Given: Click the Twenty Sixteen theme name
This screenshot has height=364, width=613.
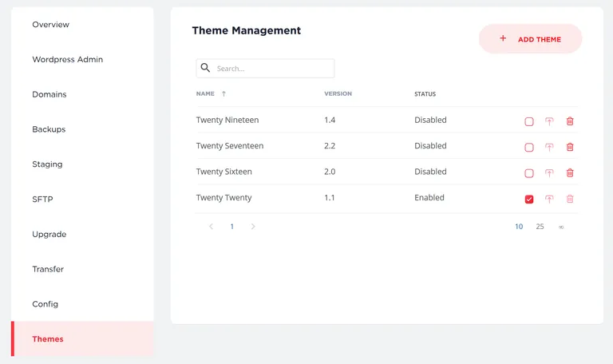Looking at the screenshot, I should 224,172.
